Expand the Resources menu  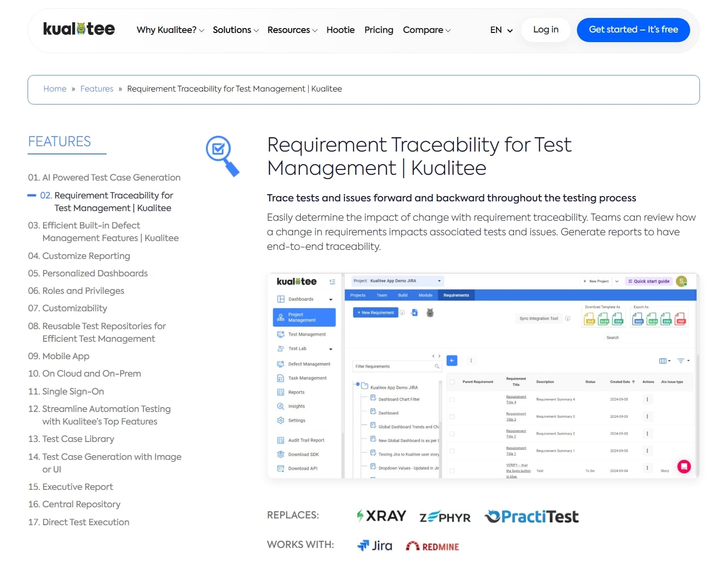tap(293, 30)
